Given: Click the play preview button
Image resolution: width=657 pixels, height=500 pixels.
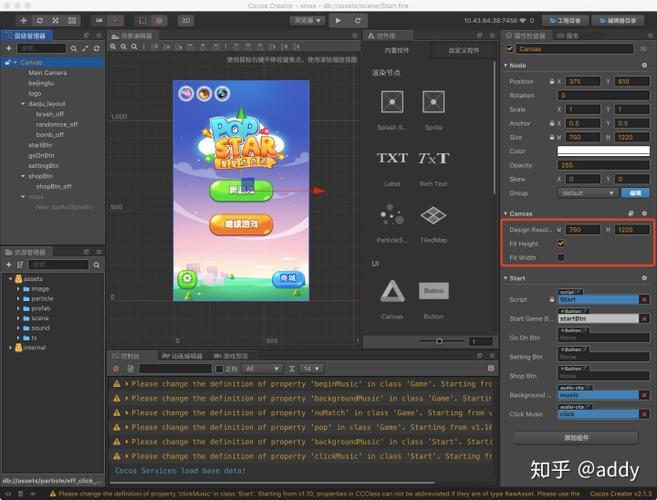Looking at the screenshot, I should coord(338,20).
